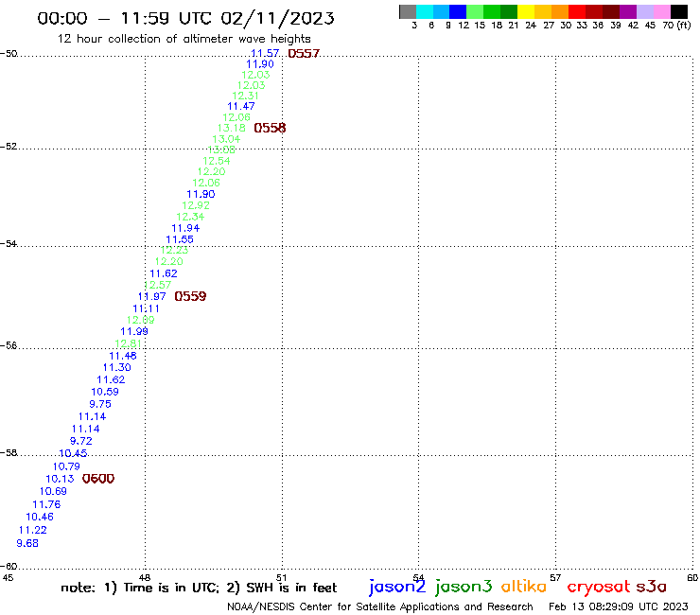700x615 pixels.
Task: Click the cyan swatch in the color scale
Action: (425, 11)
